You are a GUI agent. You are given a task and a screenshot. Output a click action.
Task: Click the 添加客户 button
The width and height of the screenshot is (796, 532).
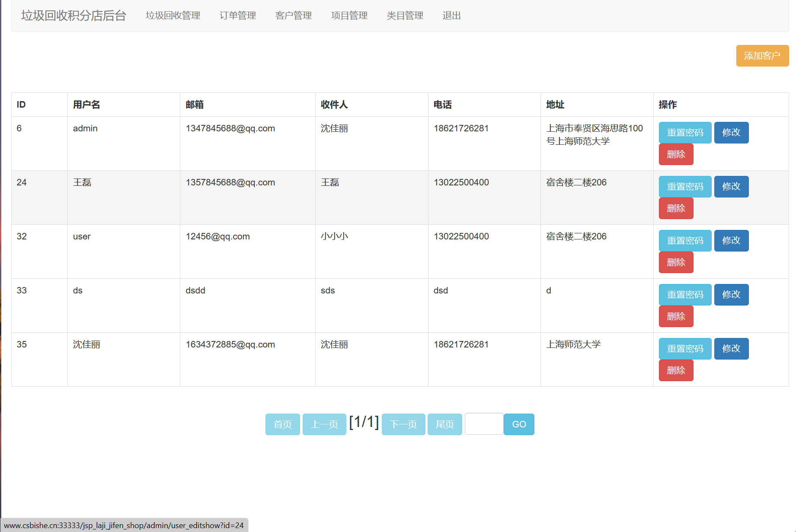click(762, 56)
